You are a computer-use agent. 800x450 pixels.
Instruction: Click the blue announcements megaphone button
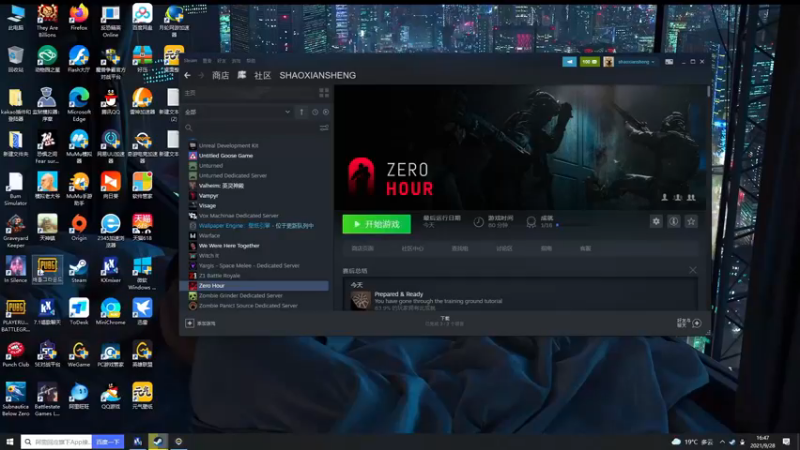pos(569,62)
